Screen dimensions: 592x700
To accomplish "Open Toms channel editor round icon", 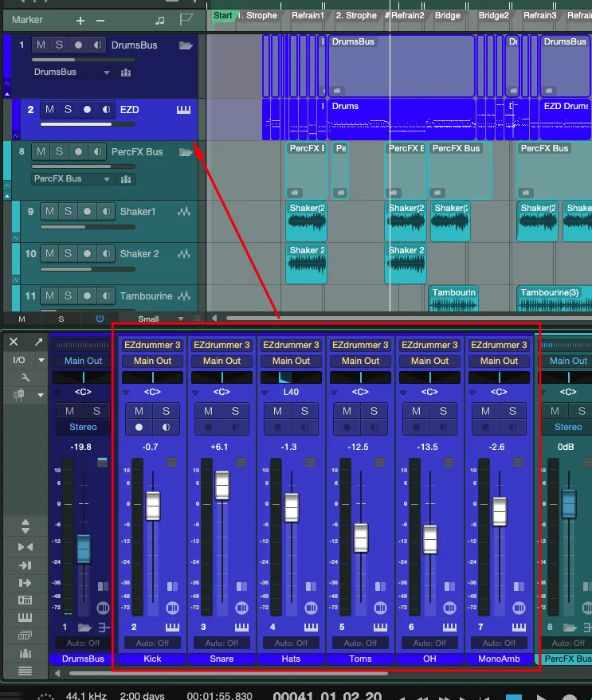I will click(x=380, y=608).
